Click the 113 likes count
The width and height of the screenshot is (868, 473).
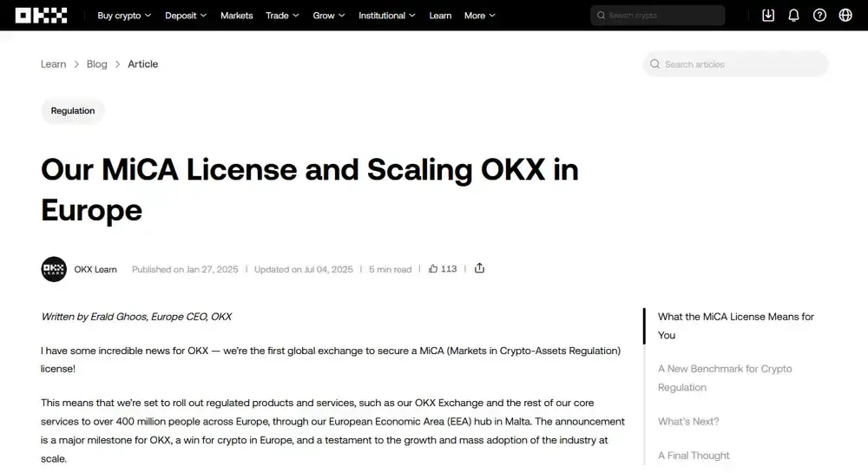click(449, 269)
